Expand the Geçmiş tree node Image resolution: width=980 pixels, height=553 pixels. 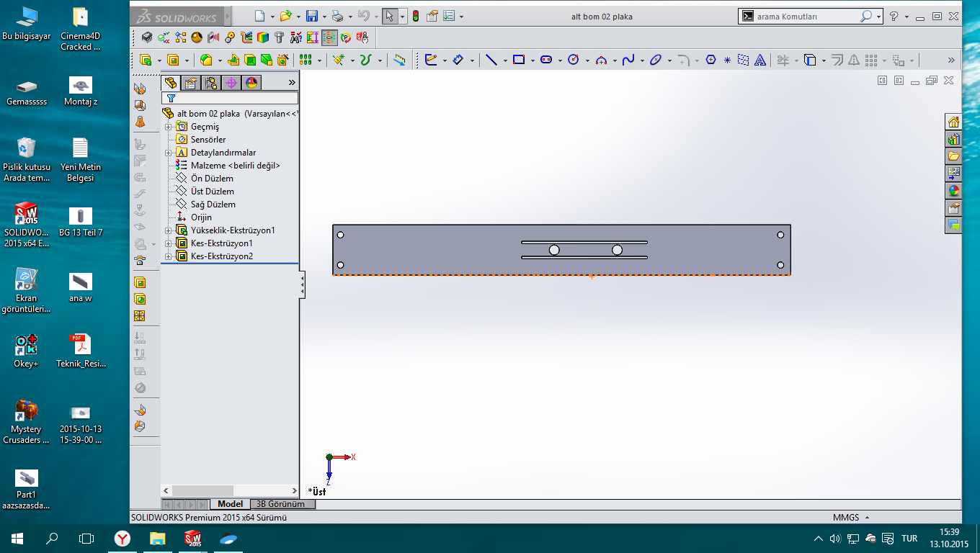point(169,127)
